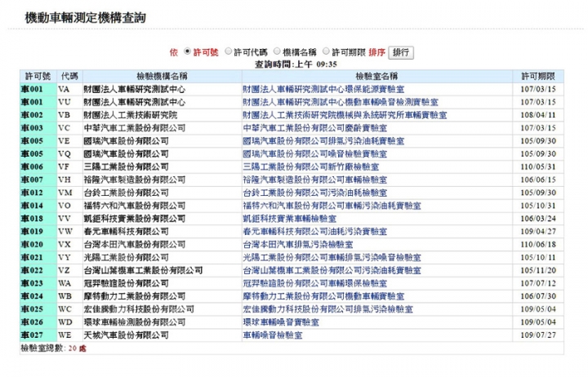The width and height of the screenshot is (588, 377).
Task: Open 三陽工業股份有限公司新竹廠檢驗室 link
Action: click(310, 166)
